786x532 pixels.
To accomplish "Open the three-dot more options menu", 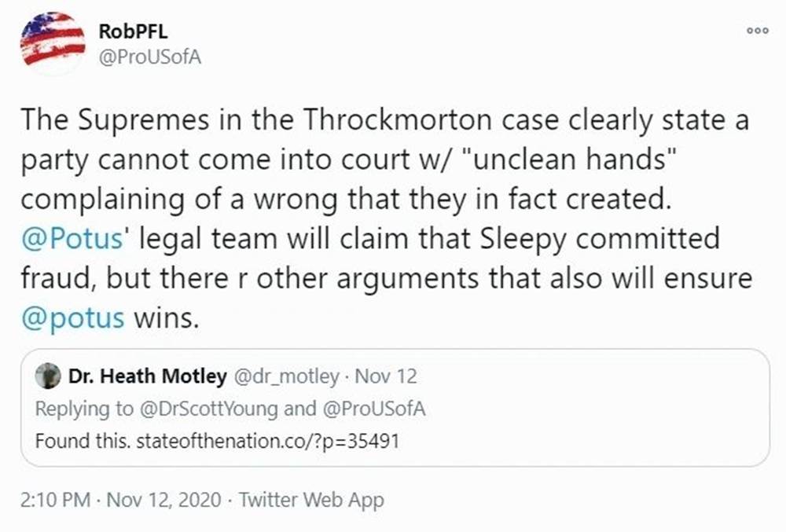I will point(757,29).
